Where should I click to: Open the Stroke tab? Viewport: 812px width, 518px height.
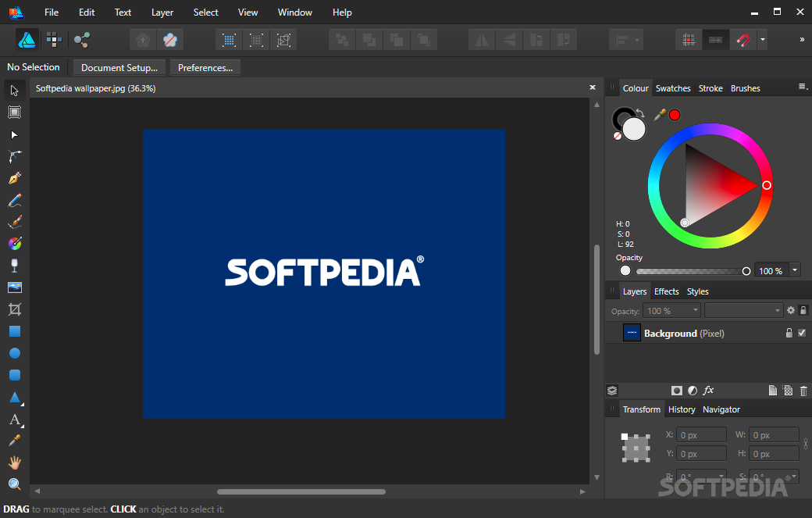[x=710, y=88]
